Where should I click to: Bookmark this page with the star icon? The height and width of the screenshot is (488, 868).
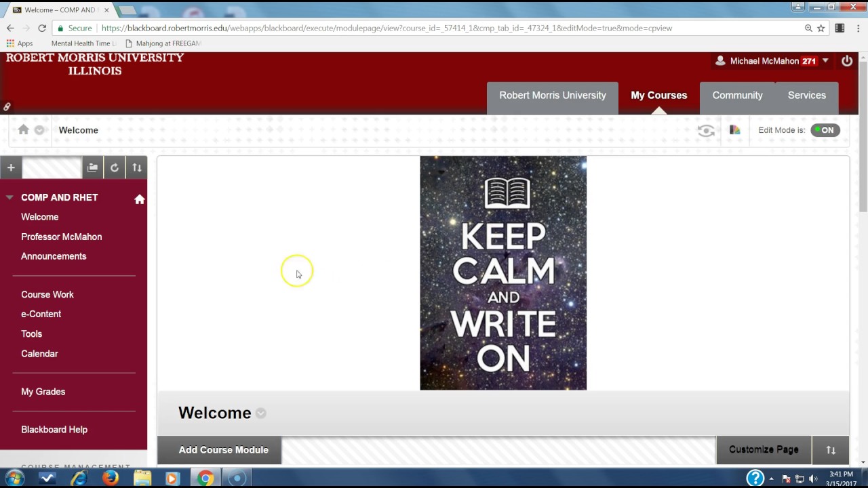(x=821, y=28)
